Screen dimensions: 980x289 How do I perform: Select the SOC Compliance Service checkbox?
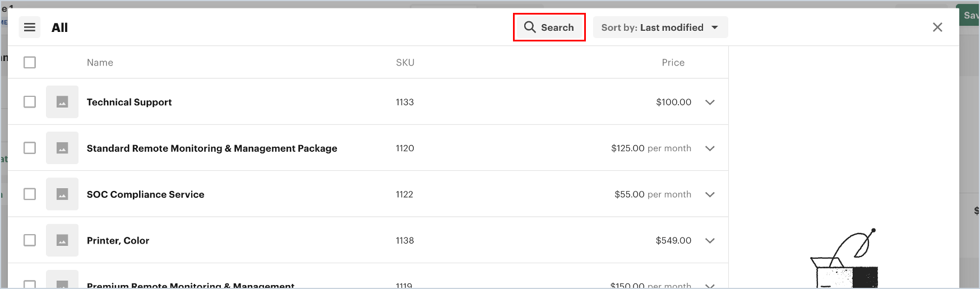coord(30,194)
